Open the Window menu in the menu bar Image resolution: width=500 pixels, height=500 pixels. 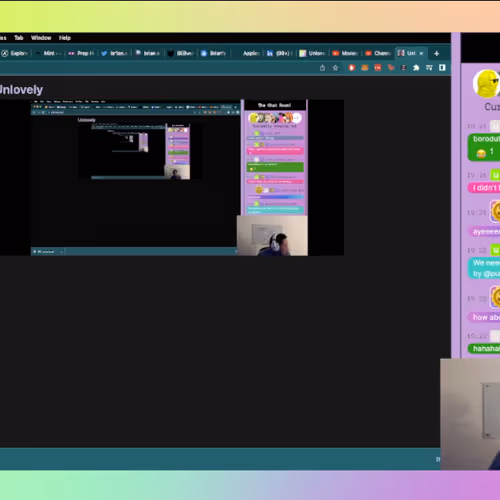point(41,38)
